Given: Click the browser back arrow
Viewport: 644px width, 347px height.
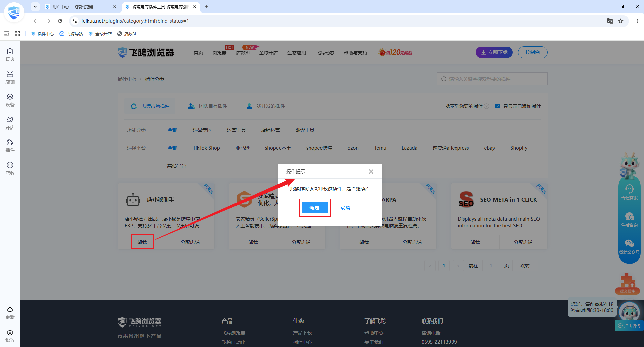Looking at the screenshot, I should pyautogui.click(x=36, y=21).
